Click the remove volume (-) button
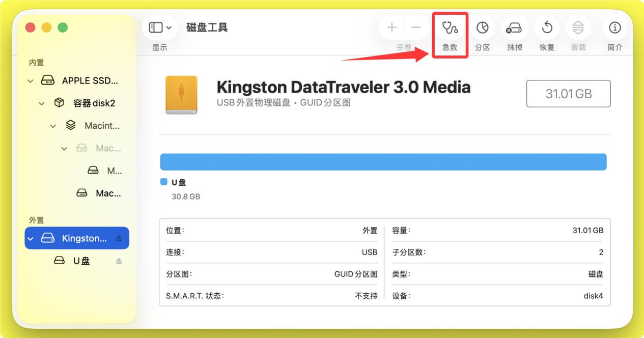This screenshot has height=338, width=644. pos(415,27)
